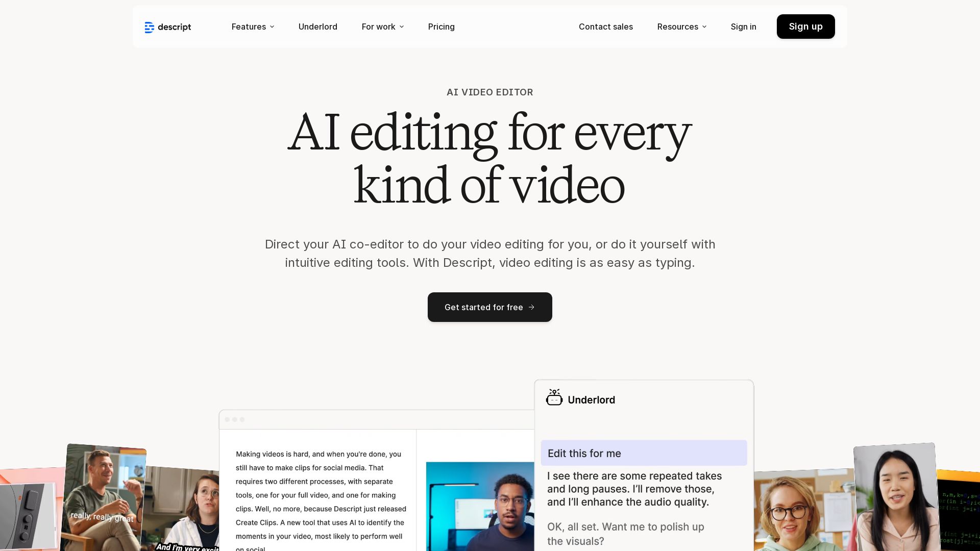980x551 pixels.
Task: Click the smiling woman in pink thumbnail
Action: 896,497
